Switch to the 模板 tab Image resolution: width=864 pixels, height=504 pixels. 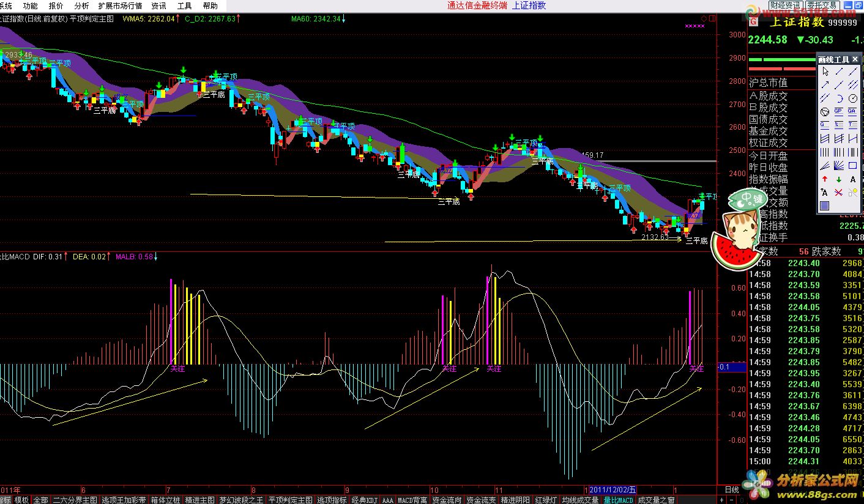pyautogui.click(x=21, y=500)
